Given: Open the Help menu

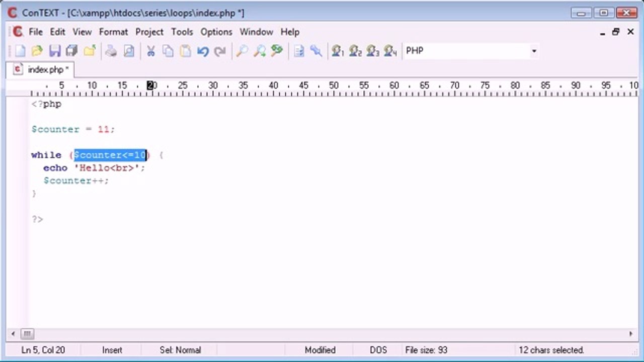Looking at the screenshot, I should coord(290,32).
